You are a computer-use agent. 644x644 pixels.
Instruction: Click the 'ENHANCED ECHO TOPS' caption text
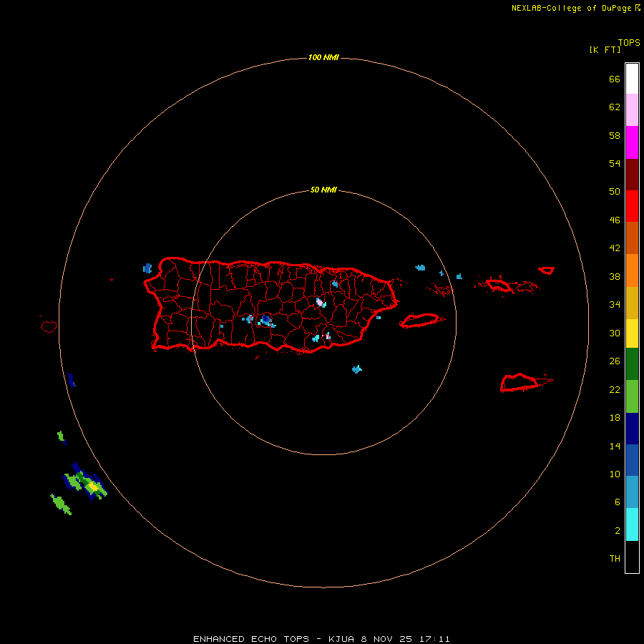tap(251, 639)
